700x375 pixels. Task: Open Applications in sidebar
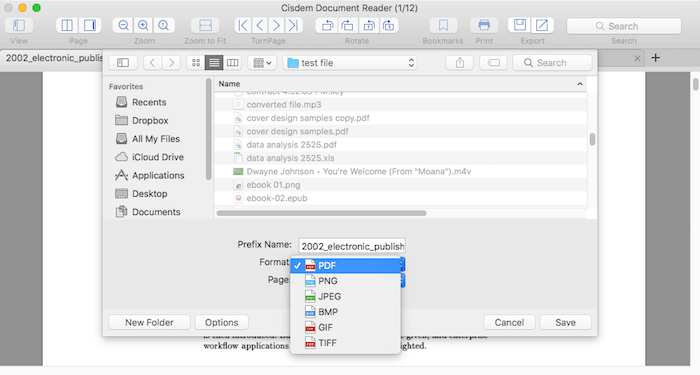click(150, 175)
